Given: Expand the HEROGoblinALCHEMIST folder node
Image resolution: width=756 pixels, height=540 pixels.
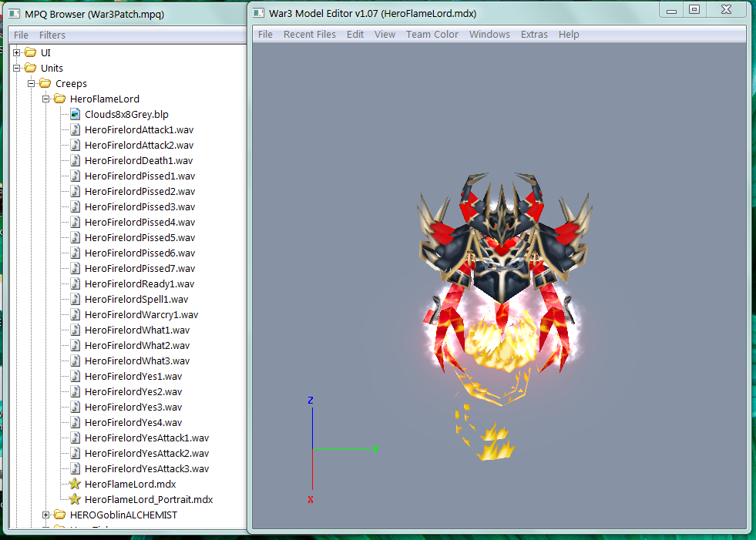Looking at the screenshot, I should [45, 515].
